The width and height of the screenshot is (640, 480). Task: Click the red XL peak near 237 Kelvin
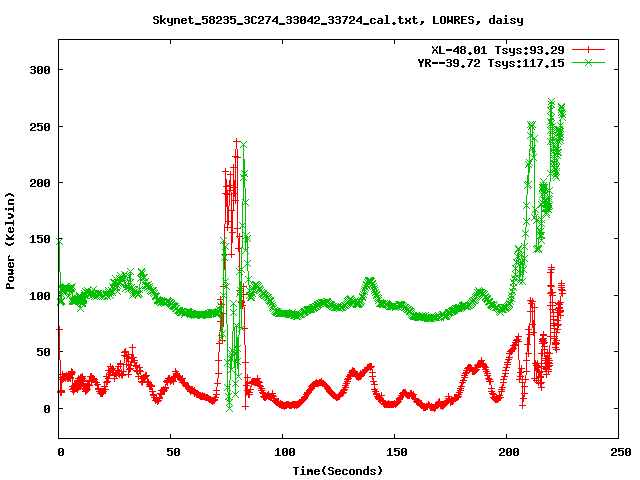[236, 141]
